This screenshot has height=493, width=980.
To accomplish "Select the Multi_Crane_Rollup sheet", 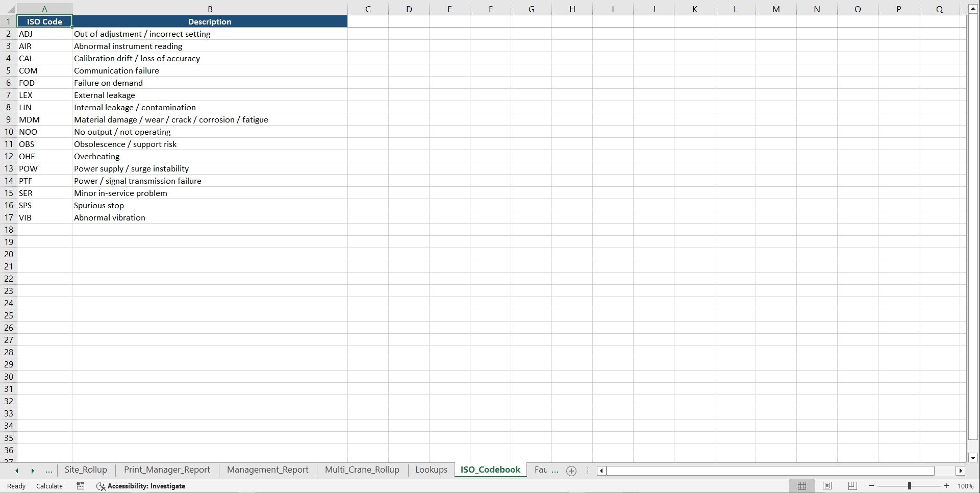I will pos(362,470).
